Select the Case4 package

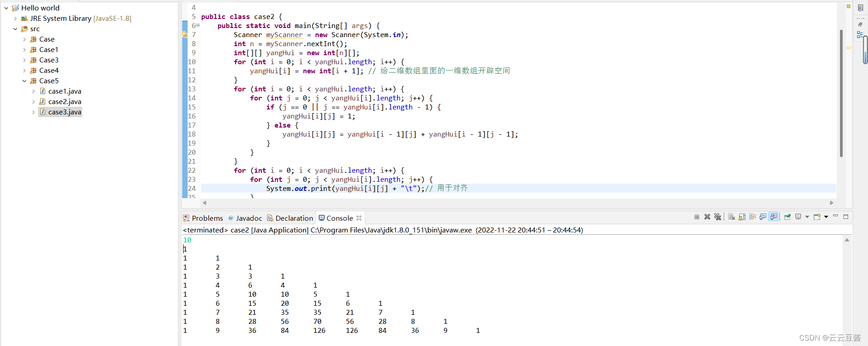click(49, 71)
